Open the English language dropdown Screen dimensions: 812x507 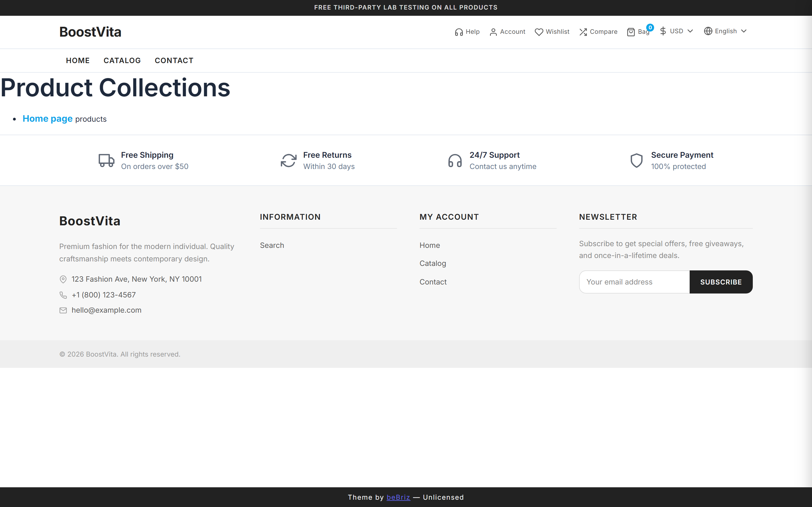[x=726, y=31]
